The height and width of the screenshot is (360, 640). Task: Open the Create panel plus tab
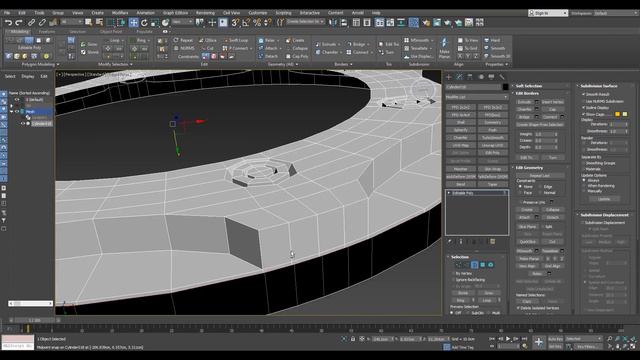pos(449,77)
